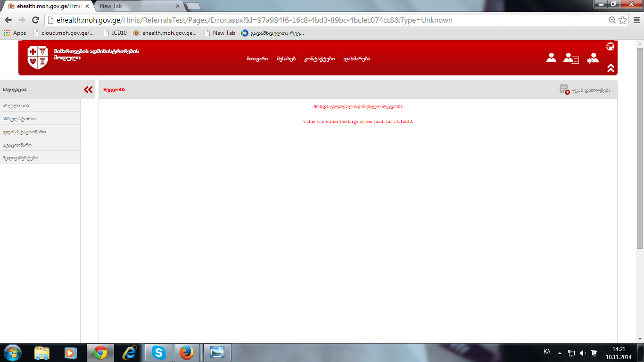Select სრული სია in the navigation sidebar
644x362 pixels.
coord(16,106)
